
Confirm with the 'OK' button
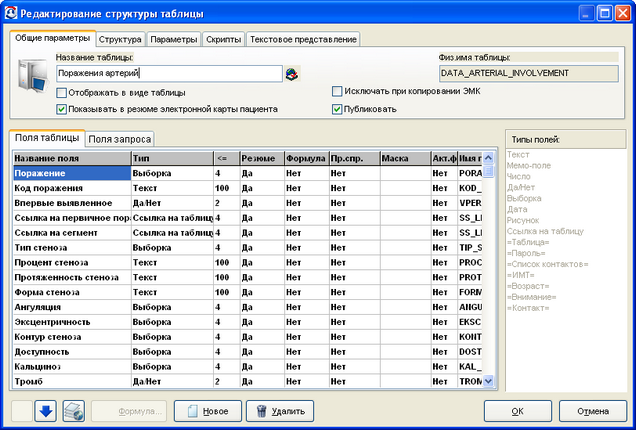pos(518,411)
